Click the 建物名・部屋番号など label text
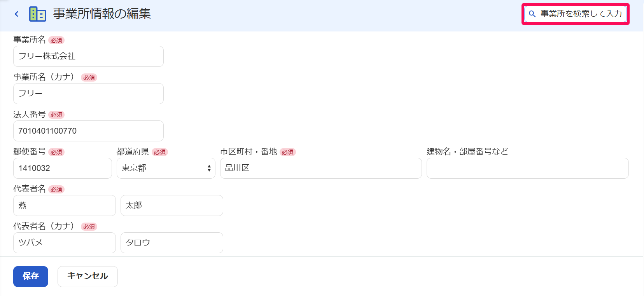 coord(467,151)
